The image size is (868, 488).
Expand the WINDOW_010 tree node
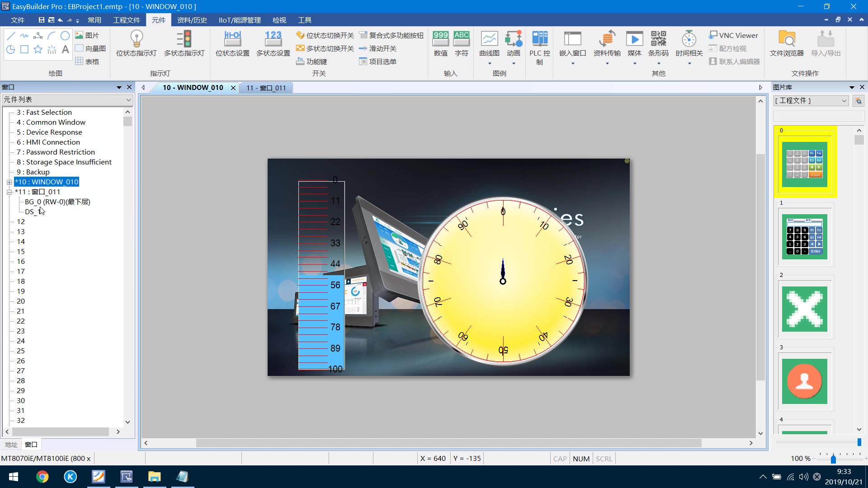[x=9, y=182]
